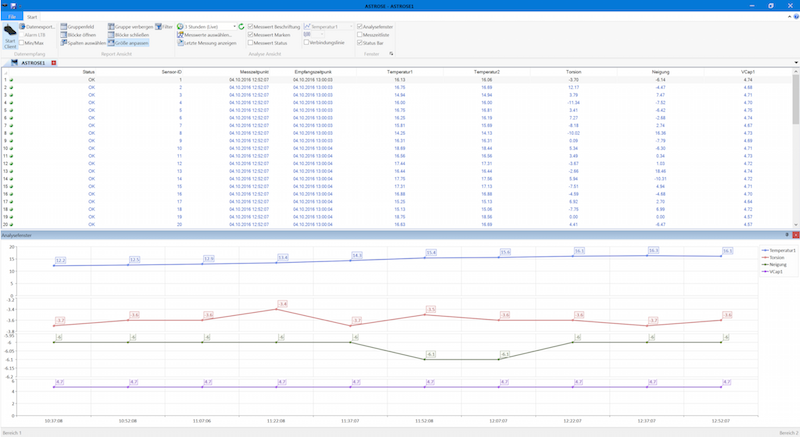Click the pin icon of Analysefenster panel
Viewport: 800px width, 437px height.
pos(787,235)
